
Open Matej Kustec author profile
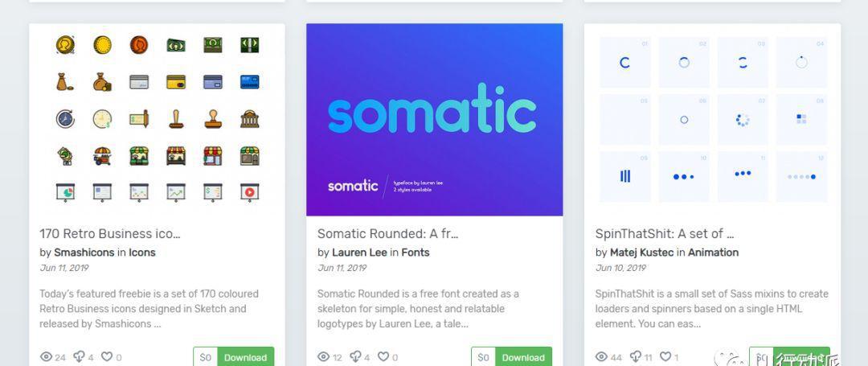(641, 253)
